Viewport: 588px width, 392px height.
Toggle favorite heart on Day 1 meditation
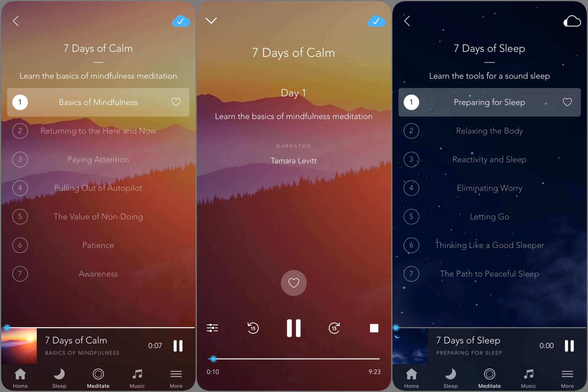[293, 282]
